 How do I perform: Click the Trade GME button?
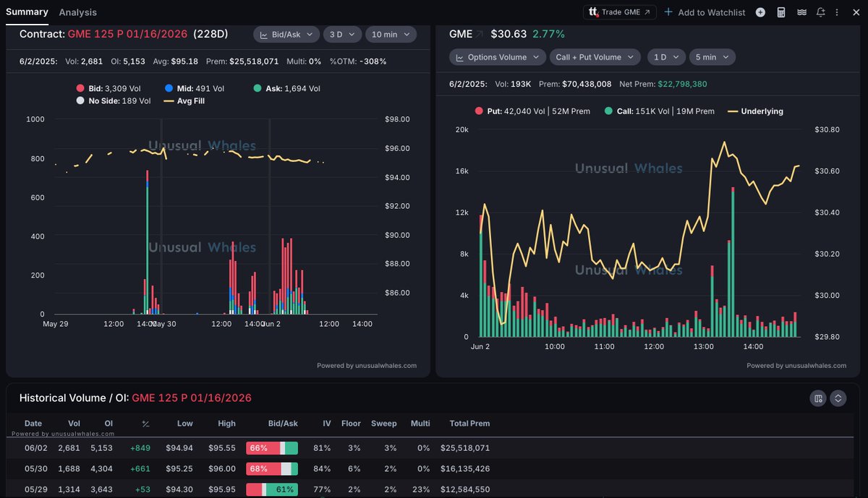tap(621, 12)
